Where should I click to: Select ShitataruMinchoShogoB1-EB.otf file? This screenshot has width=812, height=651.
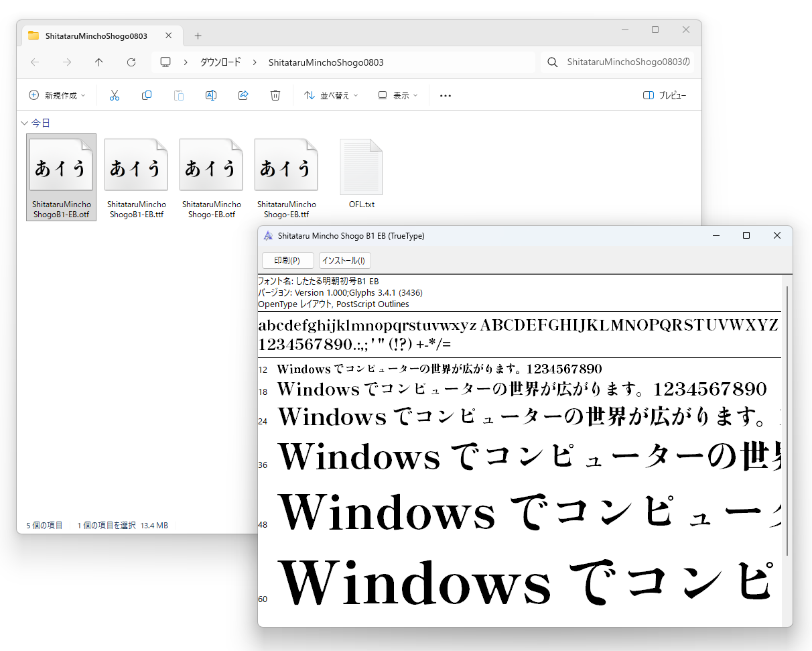[62, 177]
